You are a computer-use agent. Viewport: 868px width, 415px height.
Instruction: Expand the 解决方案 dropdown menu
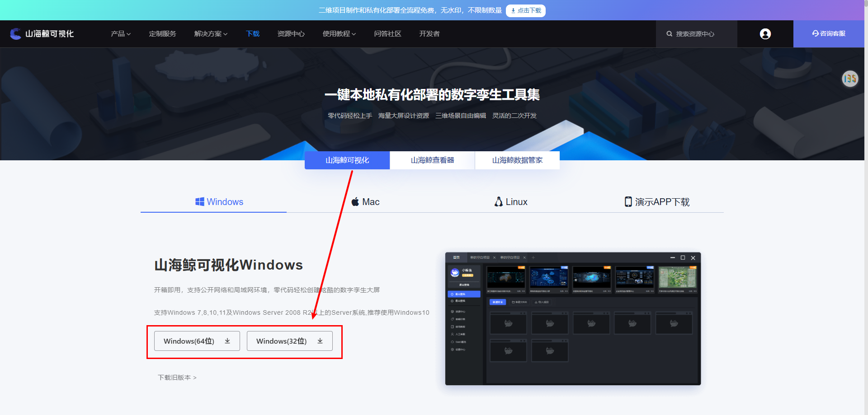[211, 34]
